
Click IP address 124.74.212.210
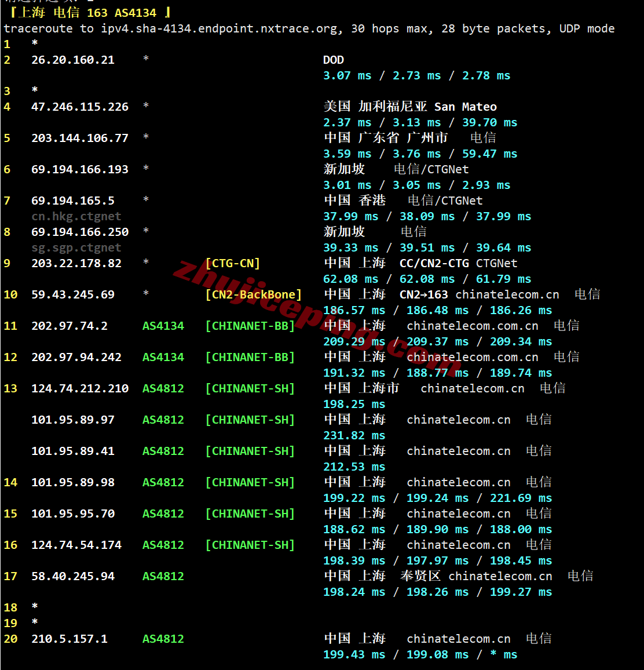[80, 388]
